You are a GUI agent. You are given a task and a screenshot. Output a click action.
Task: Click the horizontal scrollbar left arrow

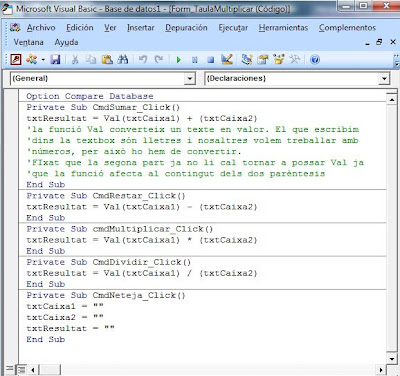click(33, 370)
